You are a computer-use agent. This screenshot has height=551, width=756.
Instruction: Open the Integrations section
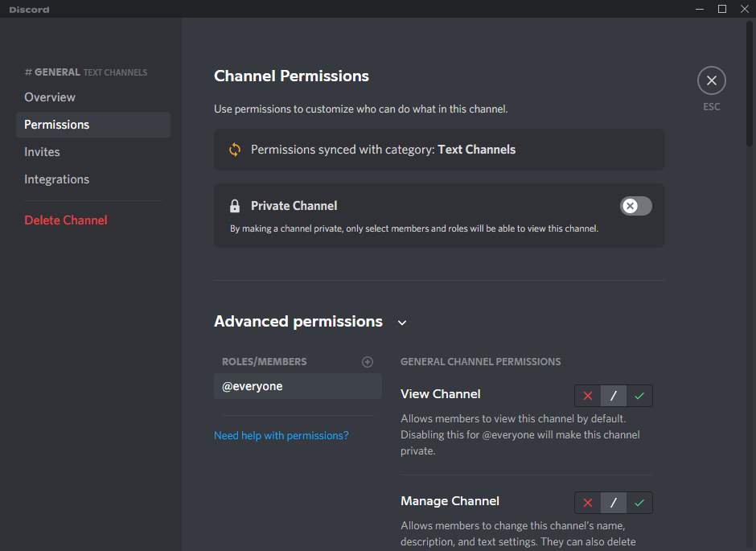click(x=56, y=179)
